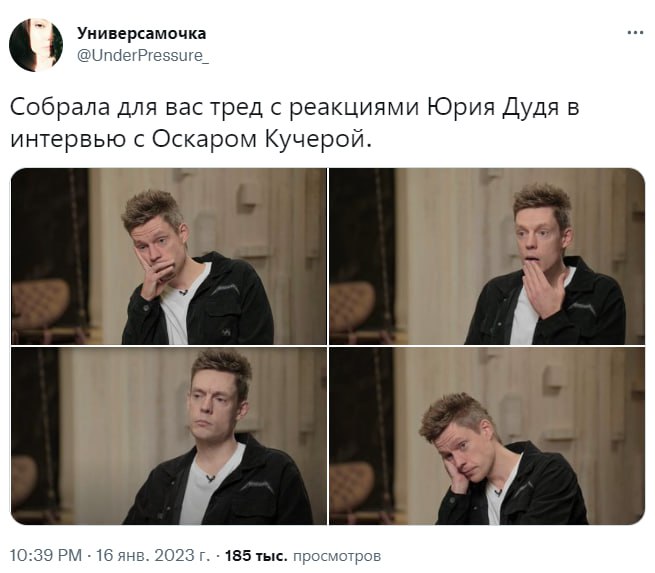Visit the @UnderPressure_ handle link

point(143,56)
